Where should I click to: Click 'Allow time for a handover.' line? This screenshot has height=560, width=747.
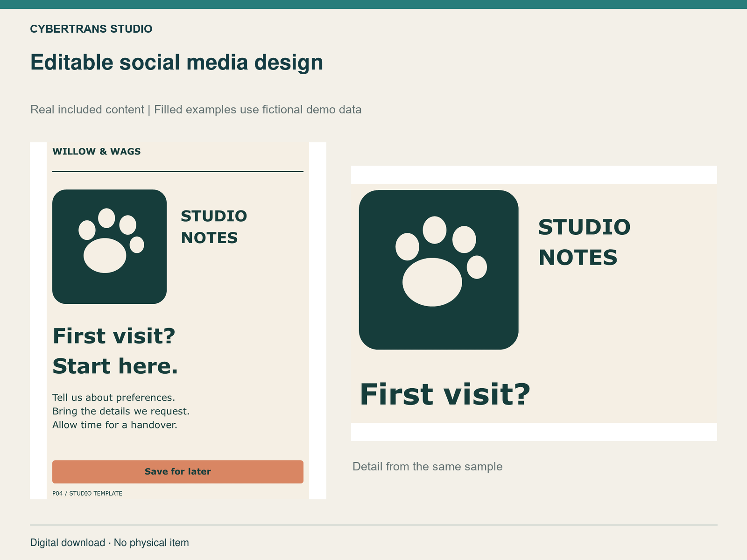click(115, 425)
